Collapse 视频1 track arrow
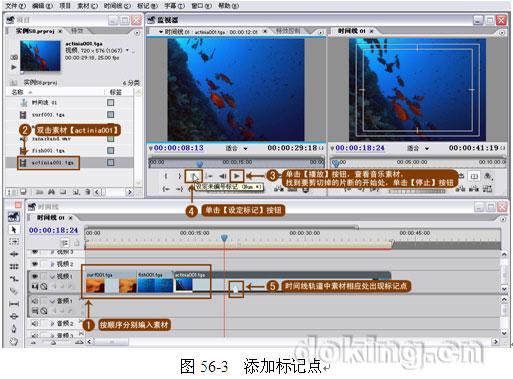Image resolution: width=513 pixels, height=379 pixels. 52,276
